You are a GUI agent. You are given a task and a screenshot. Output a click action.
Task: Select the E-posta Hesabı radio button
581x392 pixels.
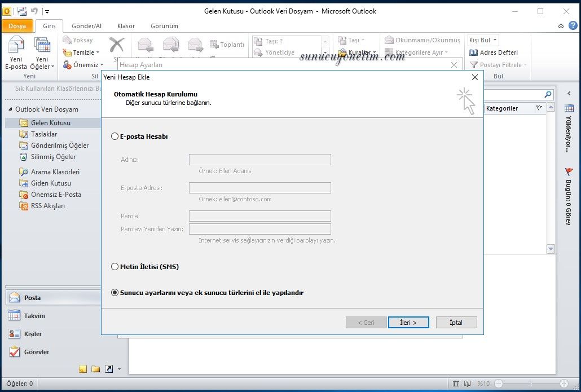pyautogui.click(x=115, y=136)
